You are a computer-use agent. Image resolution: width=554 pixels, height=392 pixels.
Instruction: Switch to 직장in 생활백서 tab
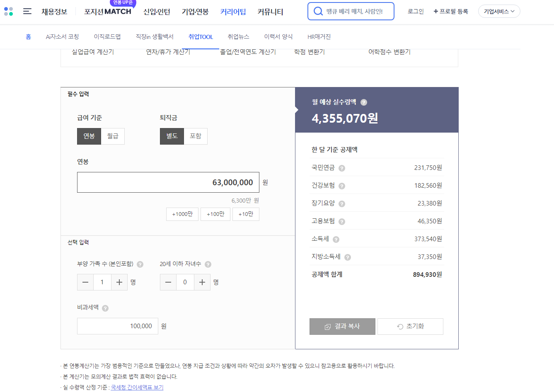pyautogui.click(x=155, y=37)
